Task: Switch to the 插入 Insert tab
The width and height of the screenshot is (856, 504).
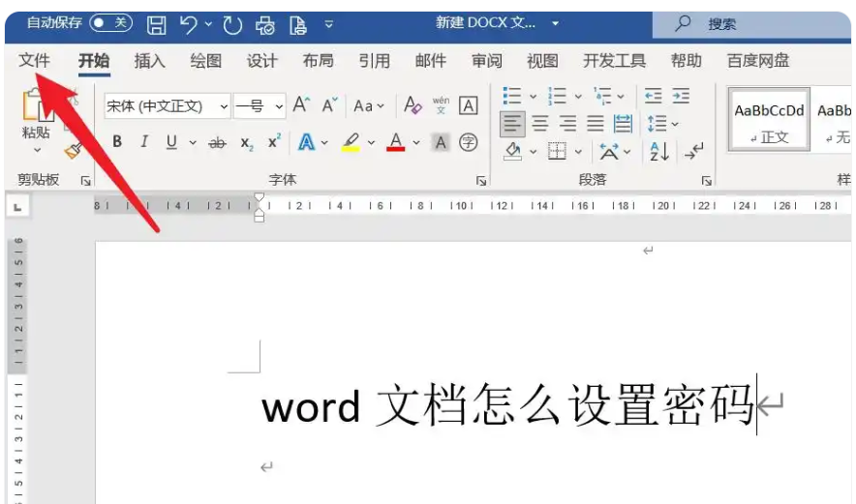Action: click(149, 61)
